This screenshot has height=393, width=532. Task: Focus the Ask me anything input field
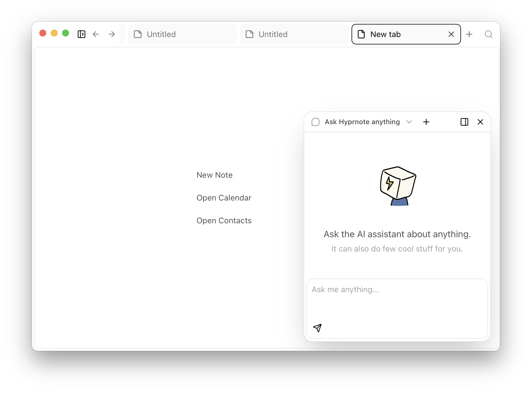pyautogui.click(x=397, y=299)
